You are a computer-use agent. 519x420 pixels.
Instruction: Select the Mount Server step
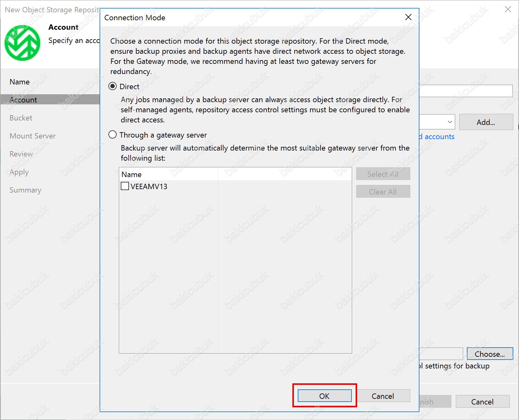pos(33,136)
